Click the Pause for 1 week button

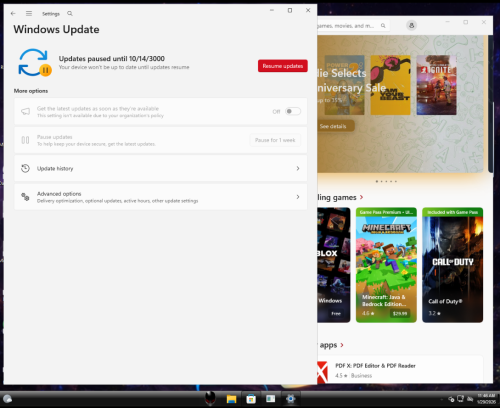[x=275, y=140]
